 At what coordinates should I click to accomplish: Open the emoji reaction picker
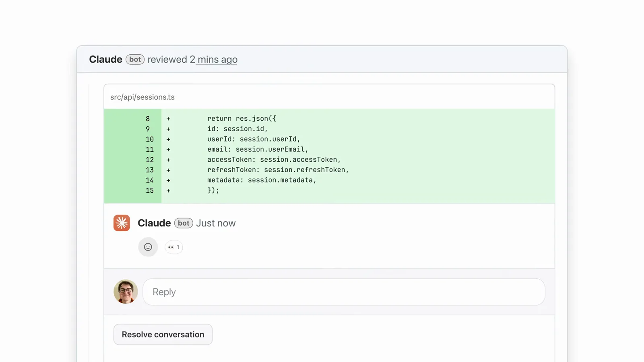coord(148,247)
